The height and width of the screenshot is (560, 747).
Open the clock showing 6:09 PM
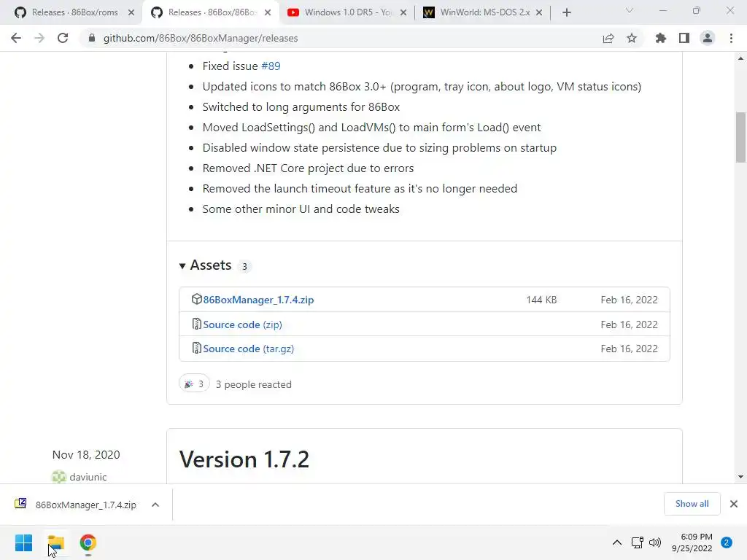692,542
